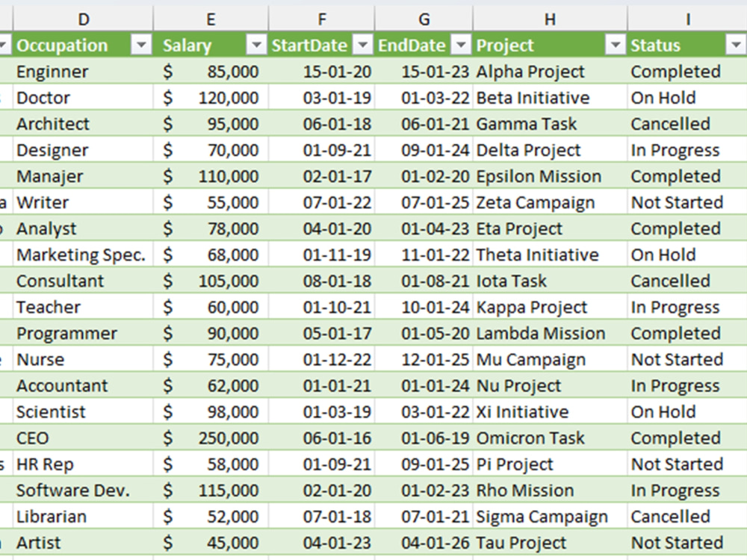Select the Status cell in Alpha Project row
Image resolution: width=747 pixels, height=560 pixels.
[x=687, y=72]
